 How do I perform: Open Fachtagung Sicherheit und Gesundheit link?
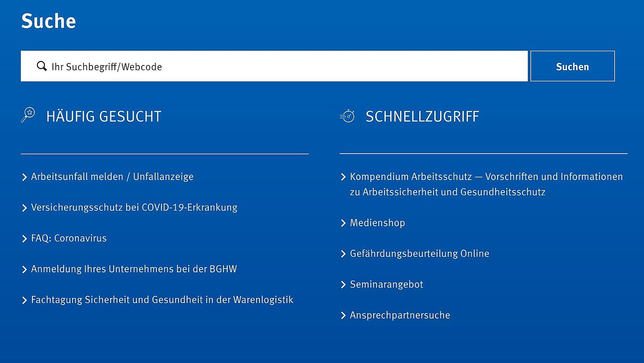click(x=162, y=300)
